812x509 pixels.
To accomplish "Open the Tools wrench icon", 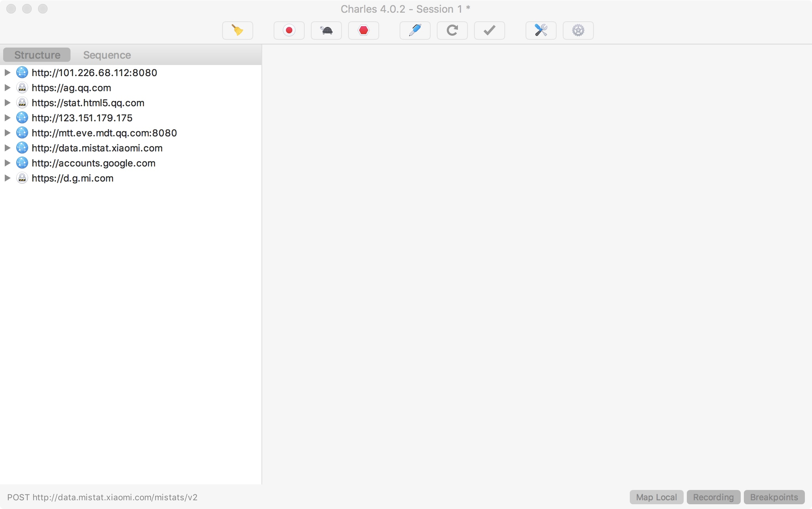I will coord(541,31).
